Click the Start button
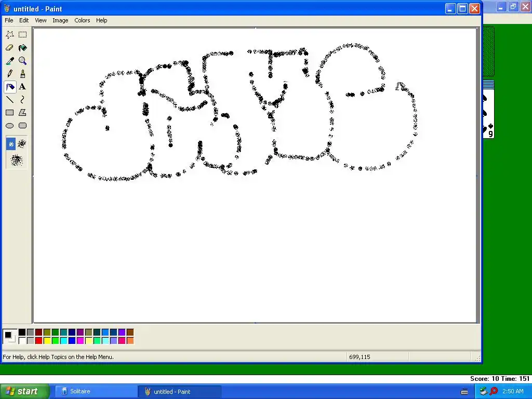Image resolution: width=532 pixels, height=399 pixels. point(24,392)
